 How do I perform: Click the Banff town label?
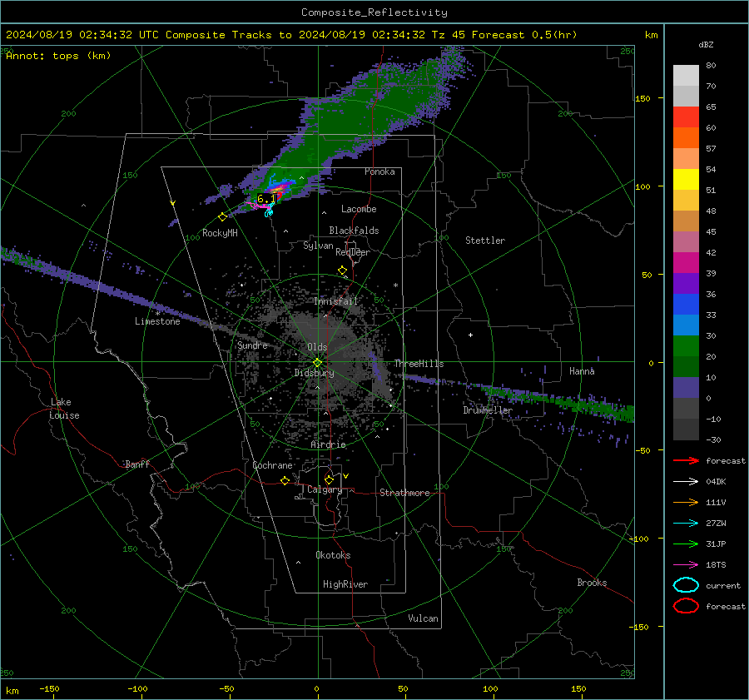[137, 464]
